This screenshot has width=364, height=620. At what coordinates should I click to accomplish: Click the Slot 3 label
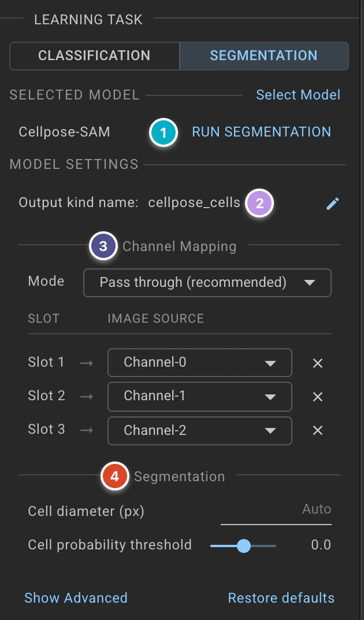pyautogui.click(x=47, y=429)
